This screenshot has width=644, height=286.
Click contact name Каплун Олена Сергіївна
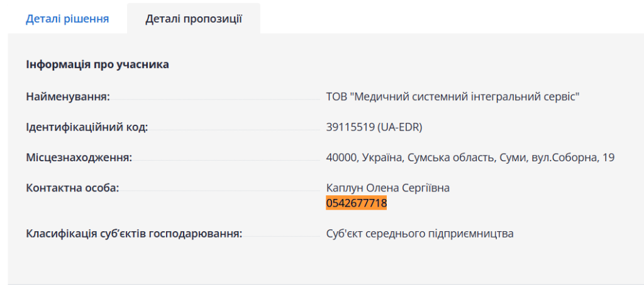coord(388,188)
